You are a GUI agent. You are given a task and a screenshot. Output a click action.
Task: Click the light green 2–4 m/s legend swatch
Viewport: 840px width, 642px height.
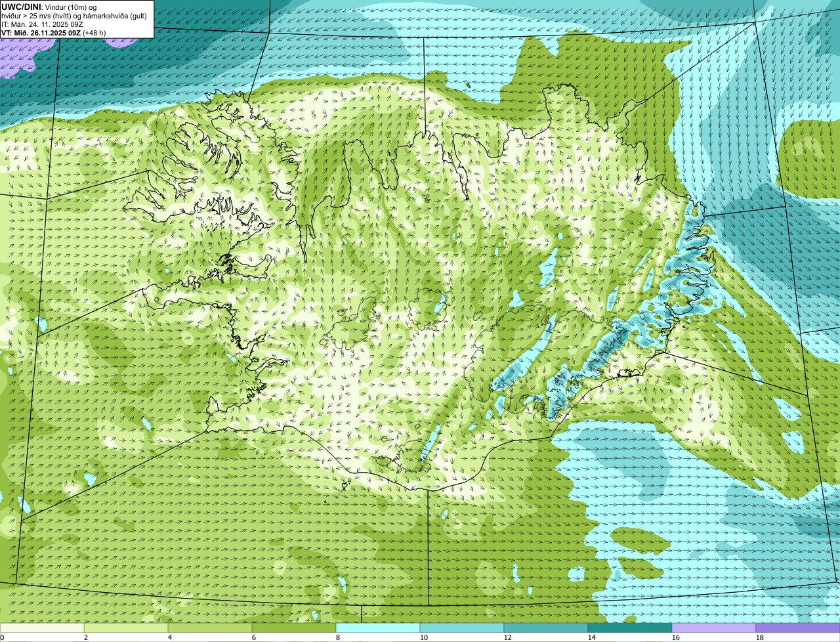[126, 628]
